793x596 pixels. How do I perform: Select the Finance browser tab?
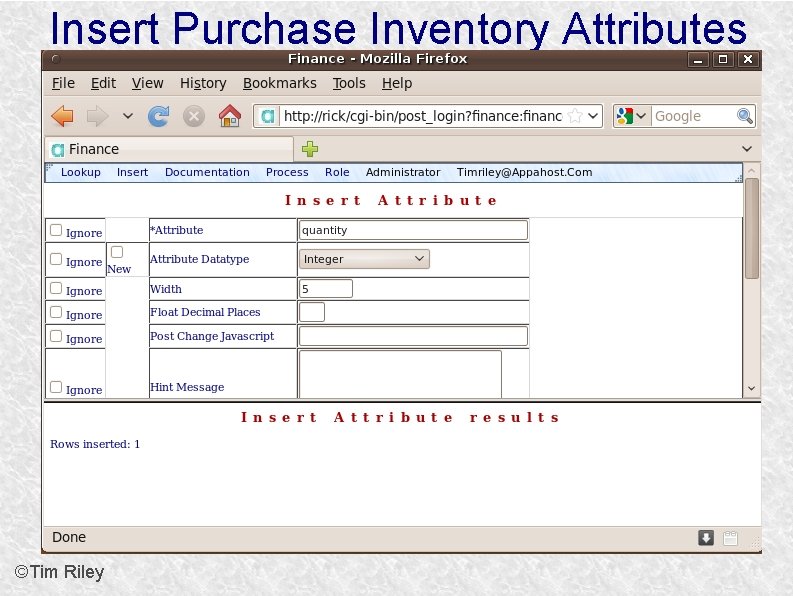169,149
